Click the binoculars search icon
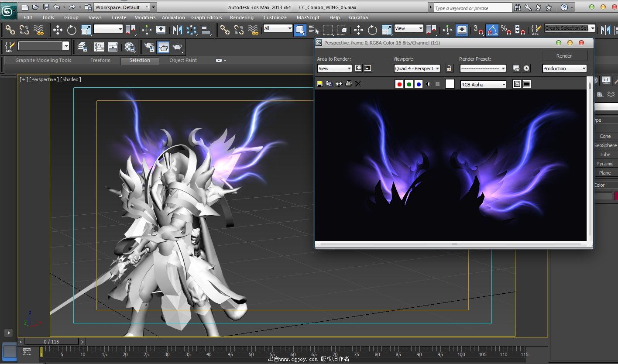The width and height of the screenshot is (618, 364). 518,7
